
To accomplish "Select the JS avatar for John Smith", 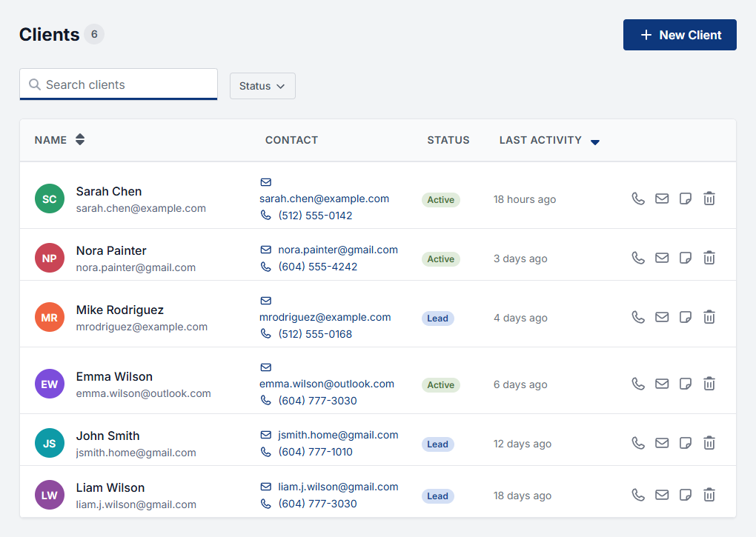I will 50,443.
